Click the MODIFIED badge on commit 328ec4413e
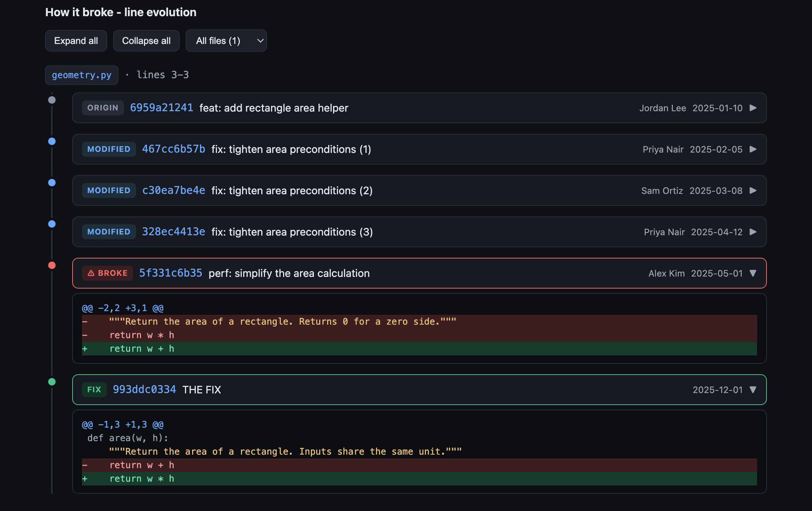 [109, 232]
